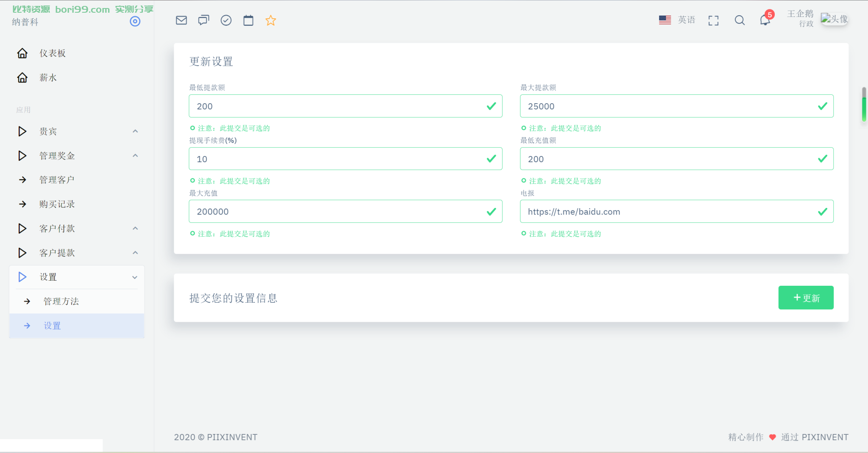This screenshot has width=868, height=453.
Task: Click the blue play icon beside 设置 menu
Action: point(22,277)
